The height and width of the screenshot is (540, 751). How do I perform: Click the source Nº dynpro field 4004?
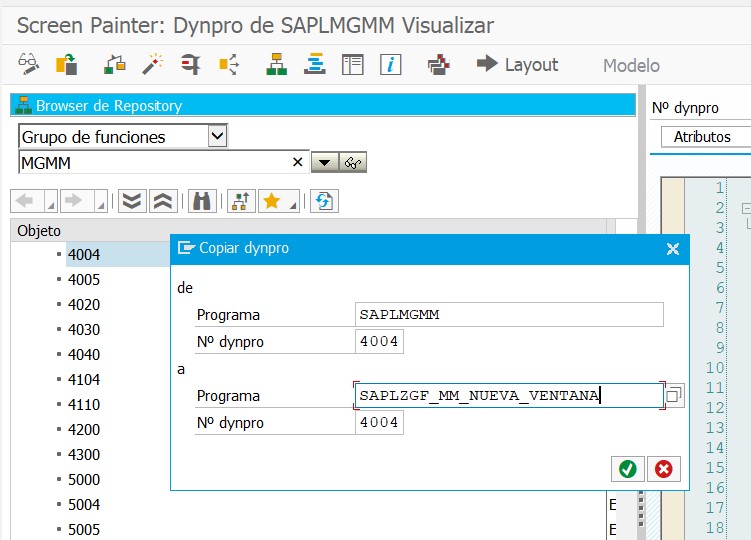[x=379, y=342]
